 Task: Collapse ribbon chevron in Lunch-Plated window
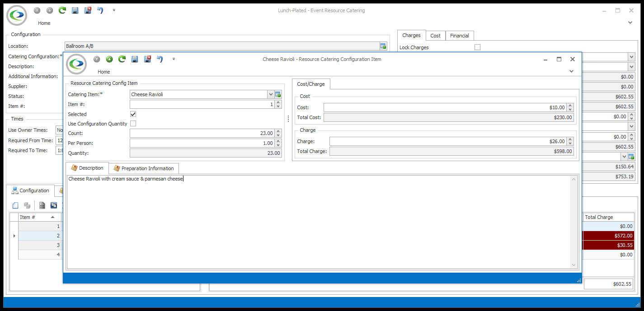point(630,22)
